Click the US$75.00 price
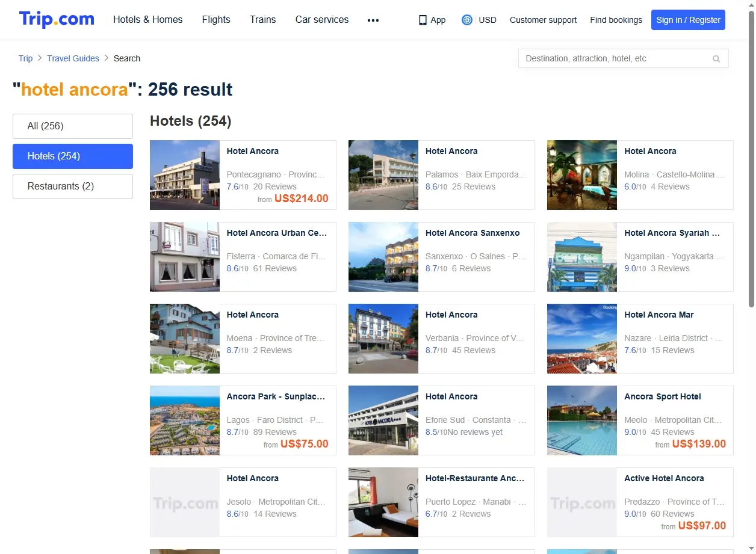 305,444
